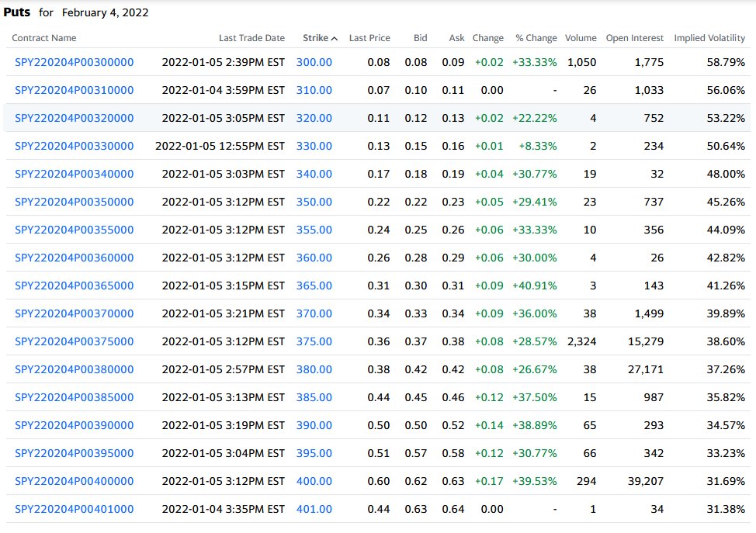Image resolution: width=756 pixels, height=533 pixels.
Task: Click the "February 4, 2022" expiration date text
Action: coord(105,12)
